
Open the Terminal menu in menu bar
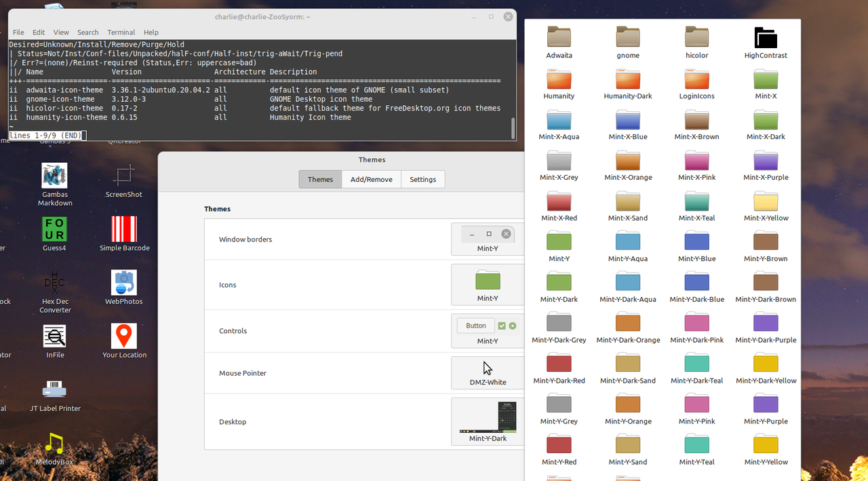point(121,32)
